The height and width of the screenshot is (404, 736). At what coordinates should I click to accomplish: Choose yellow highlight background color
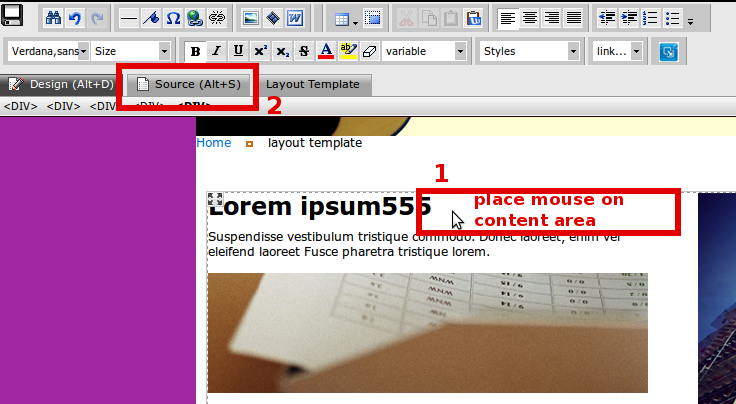click(x=348, y=51)
